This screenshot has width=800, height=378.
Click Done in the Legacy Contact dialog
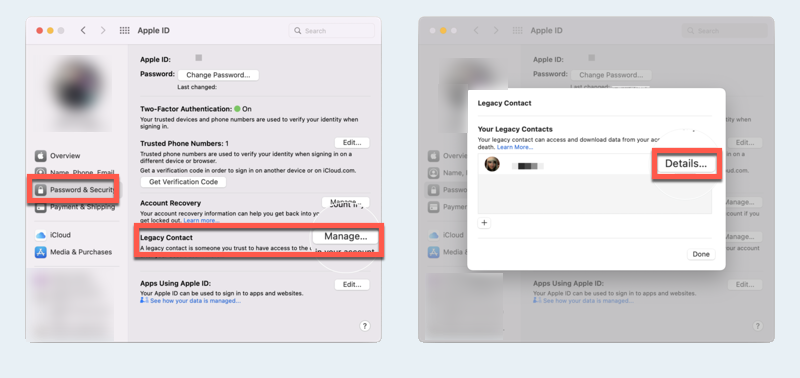click(701, 254)
